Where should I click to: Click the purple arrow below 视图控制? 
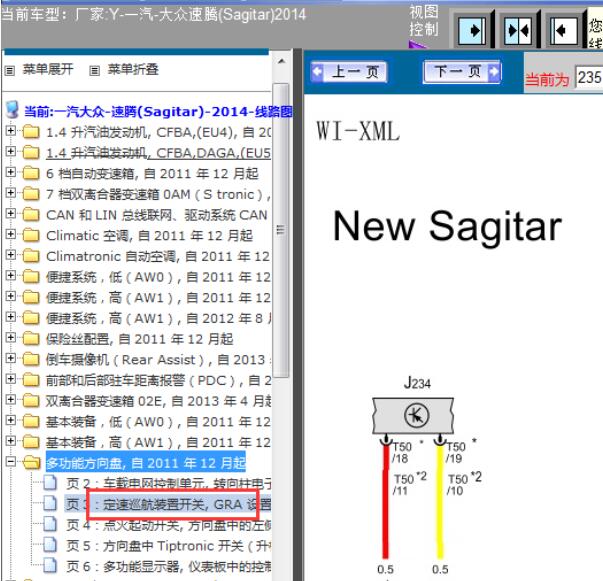(418, 44)
